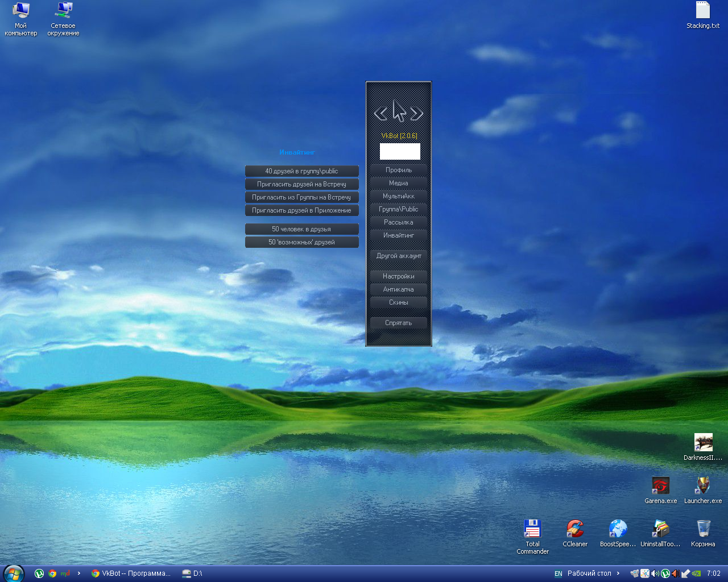The width and height of the screenshot is (728, 582).
Task: Expand the quick launch overflow chevron
Action: pyautogui.click(x=79, y=573)
